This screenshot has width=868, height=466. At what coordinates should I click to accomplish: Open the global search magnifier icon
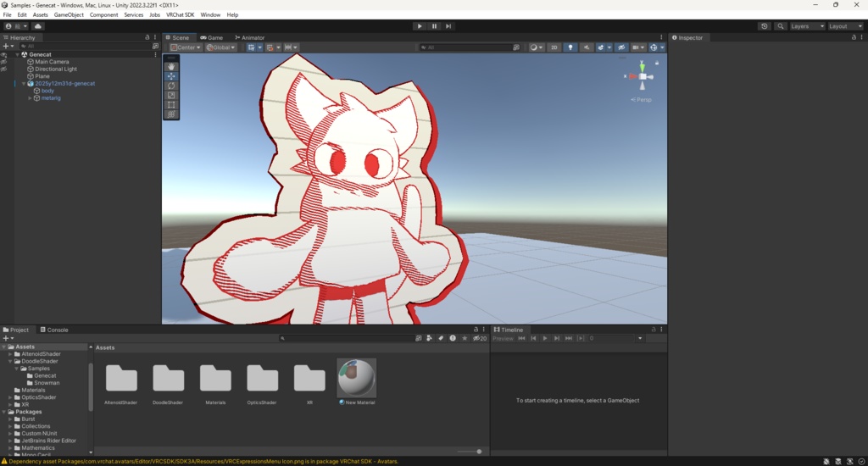pos(780,26)
